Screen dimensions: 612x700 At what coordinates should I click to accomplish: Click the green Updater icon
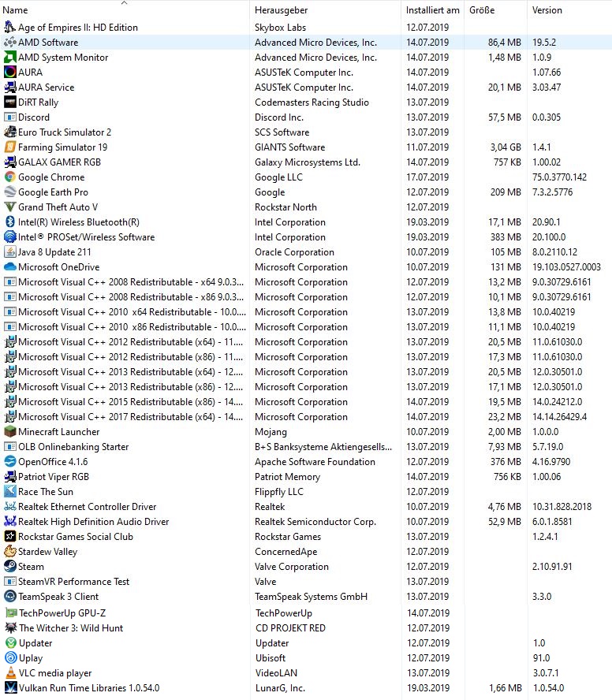(11, 643)
